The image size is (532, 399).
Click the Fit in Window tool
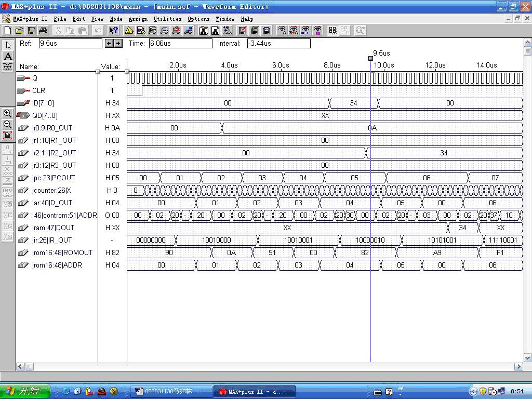pyautogui.click(x=8, y=135)
